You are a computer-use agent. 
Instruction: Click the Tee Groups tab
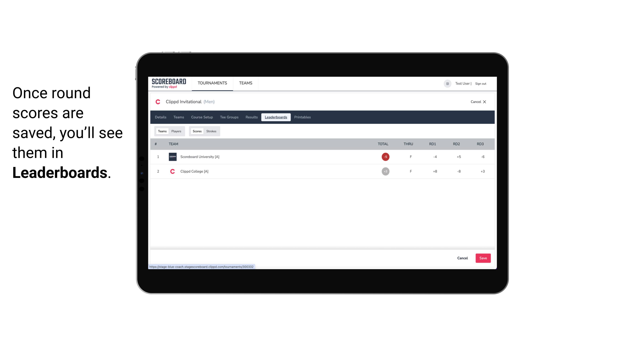(x=229, y=117)
